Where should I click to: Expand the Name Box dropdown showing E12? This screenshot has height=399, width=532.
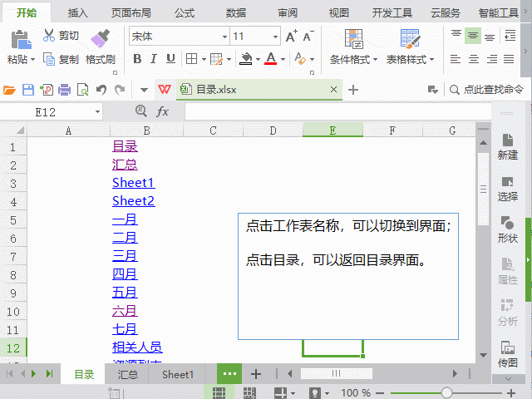97,111
